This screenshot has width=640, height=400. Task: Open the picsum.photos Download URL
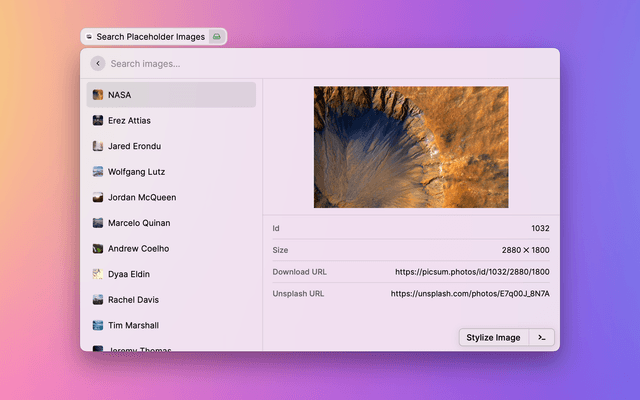472,272
